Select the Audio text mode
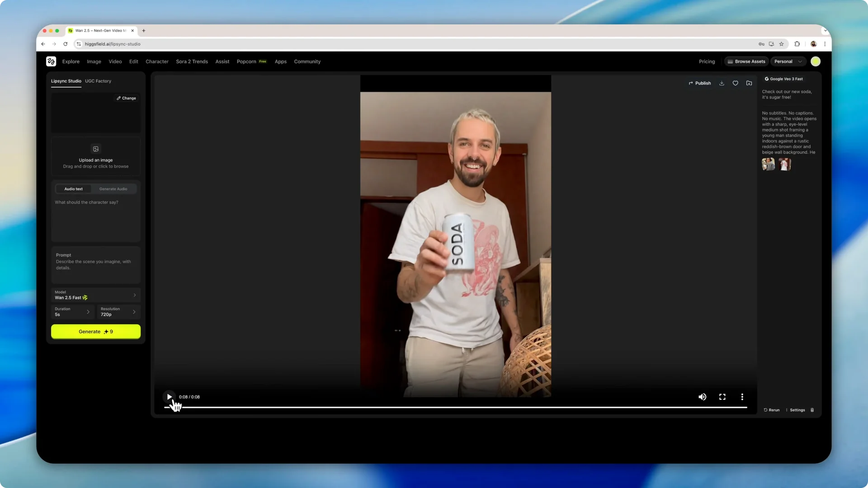This screenshot has width=868, height=488. pyautogui.click(x=73, y=188)
